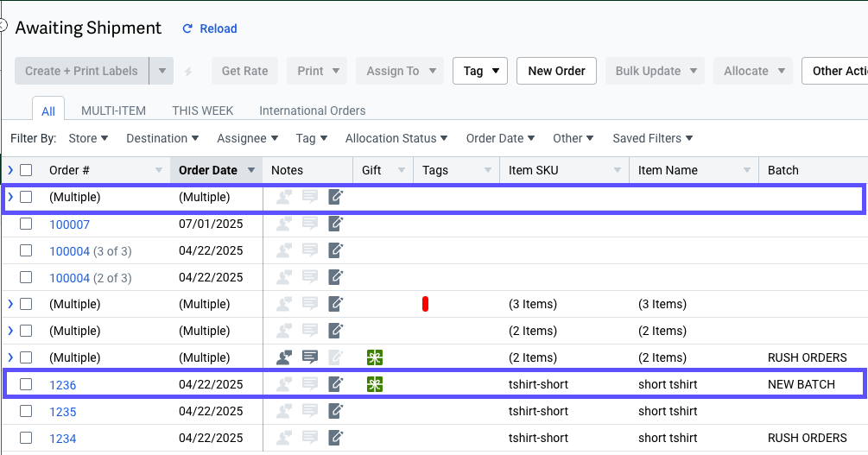Click pencil notes icon in 100004 (3 of 3) row
This screenshot has width=868, height=455.
pos(335,250)
